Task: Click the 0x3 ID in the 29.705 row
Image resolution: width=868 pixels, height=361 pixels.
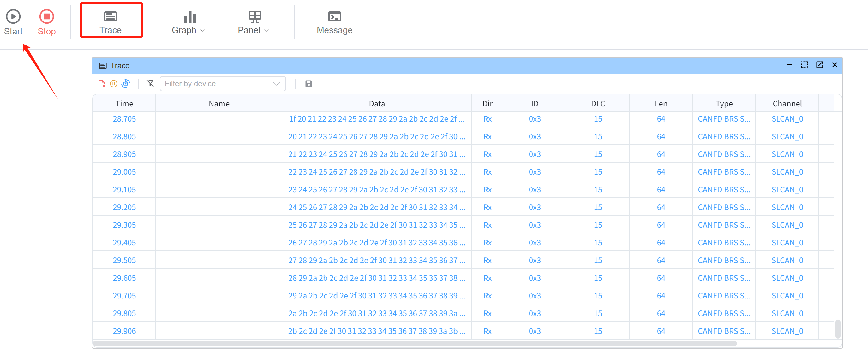Action: pyautogui.click(x=535, y=296)
